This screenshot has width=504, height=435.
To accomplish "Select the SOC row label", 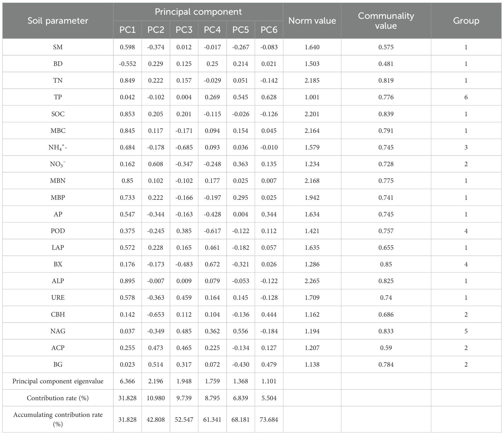I will pos(58,114).
